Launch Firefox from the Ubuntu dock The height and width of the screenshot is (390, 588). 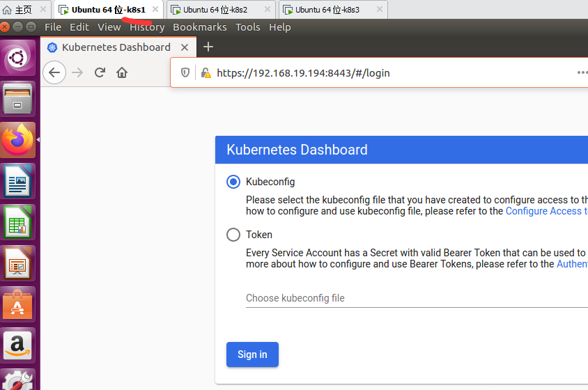tap(17, 140)
